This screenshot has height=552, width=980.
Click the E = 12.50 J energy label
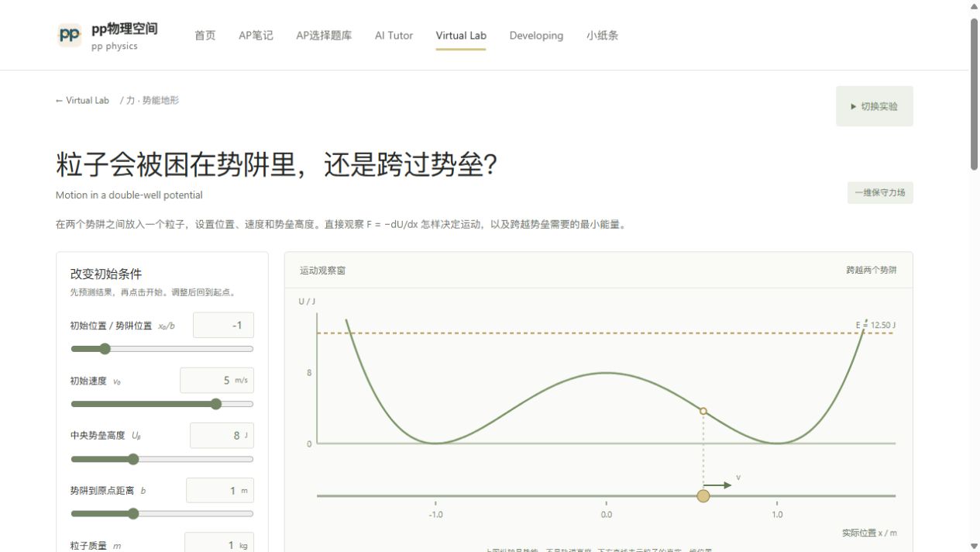875,325
